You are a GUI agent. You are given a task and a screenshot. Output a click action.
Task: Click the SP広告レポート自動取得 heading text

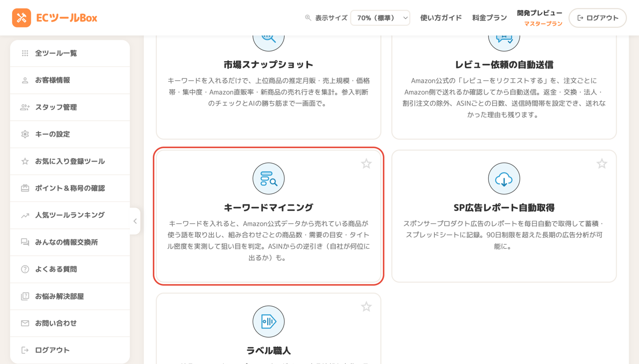tap(504, 207)
